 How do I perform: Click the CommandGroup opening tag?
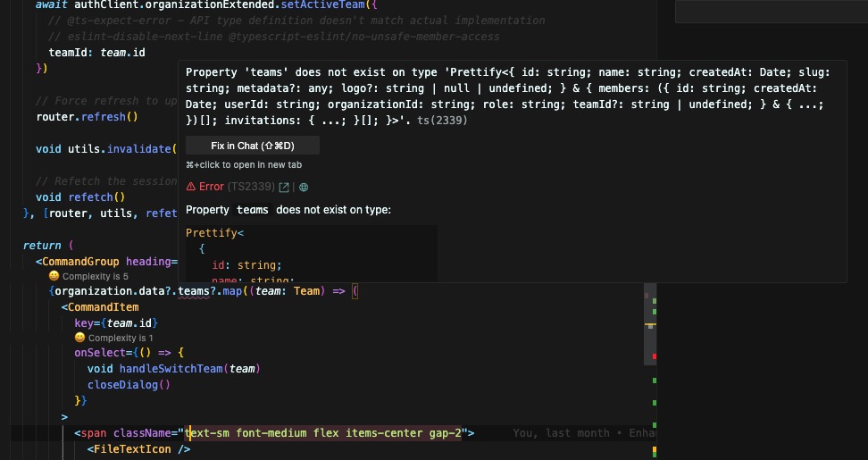(78, 262)
